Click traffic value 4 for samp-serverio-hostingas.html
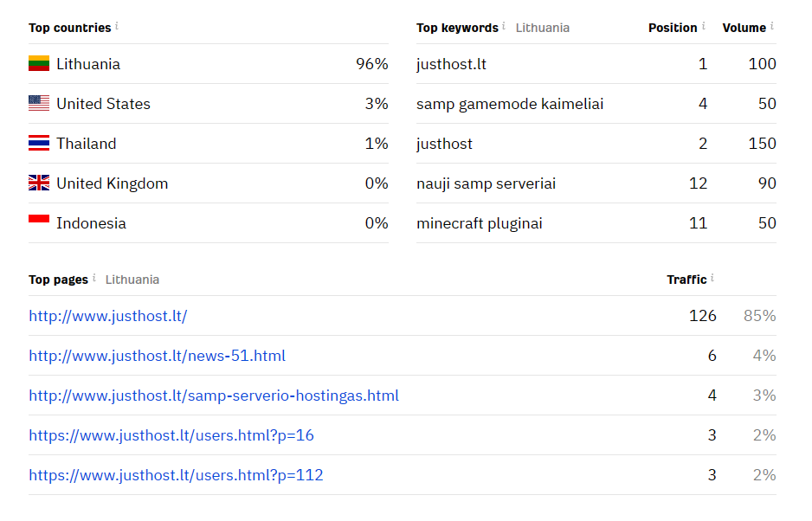Viewport: 812px width, 521px height. 712,396
